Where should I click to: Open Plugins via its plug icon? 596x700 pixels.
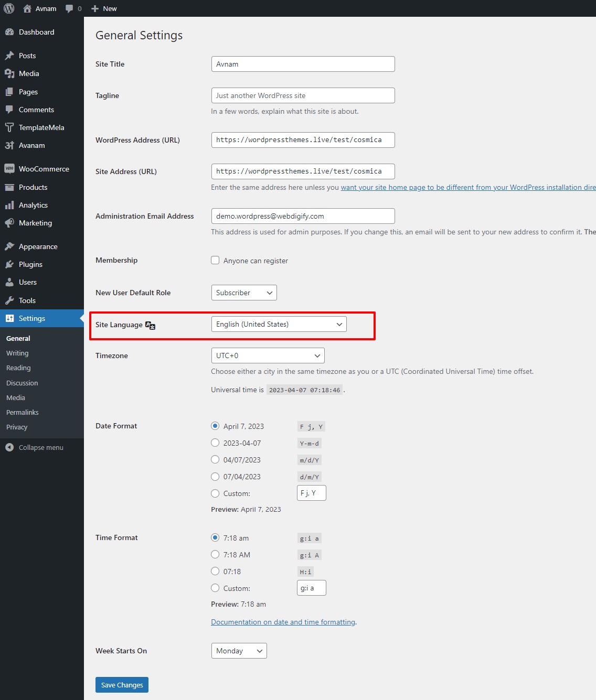tap(9, 264)
